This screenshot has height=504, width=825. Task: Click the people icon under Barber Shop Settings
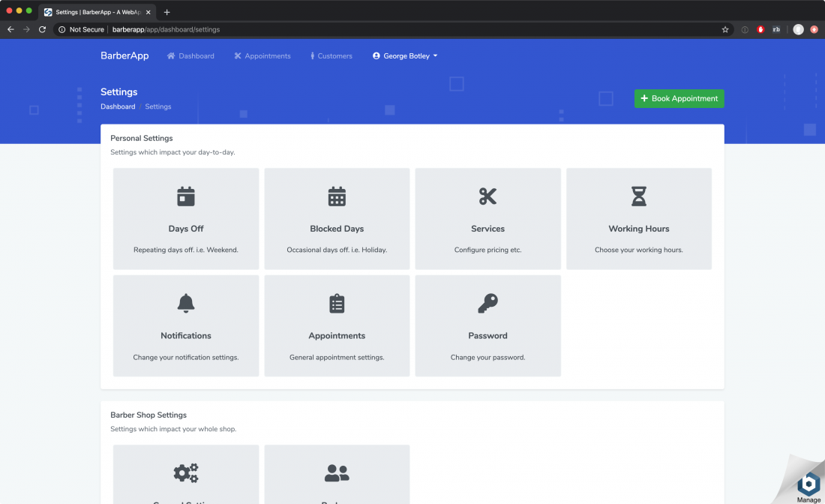point(336,472)
